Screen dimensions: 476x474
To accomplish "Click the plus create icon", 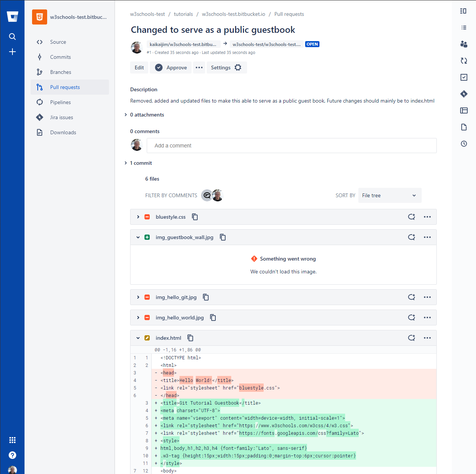I will 12,52.
